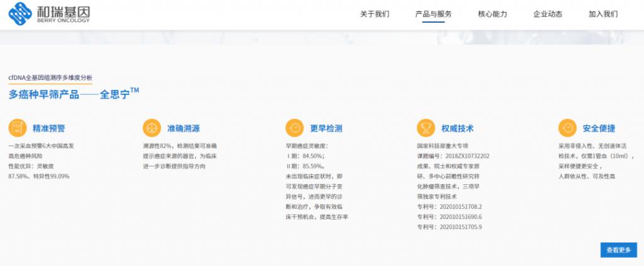Click the 精准预警 orange icon

(17, 128)
